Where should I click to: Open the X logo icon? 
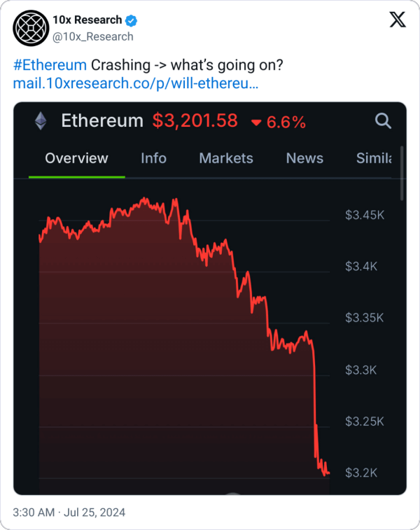click(x=397, y=21)
